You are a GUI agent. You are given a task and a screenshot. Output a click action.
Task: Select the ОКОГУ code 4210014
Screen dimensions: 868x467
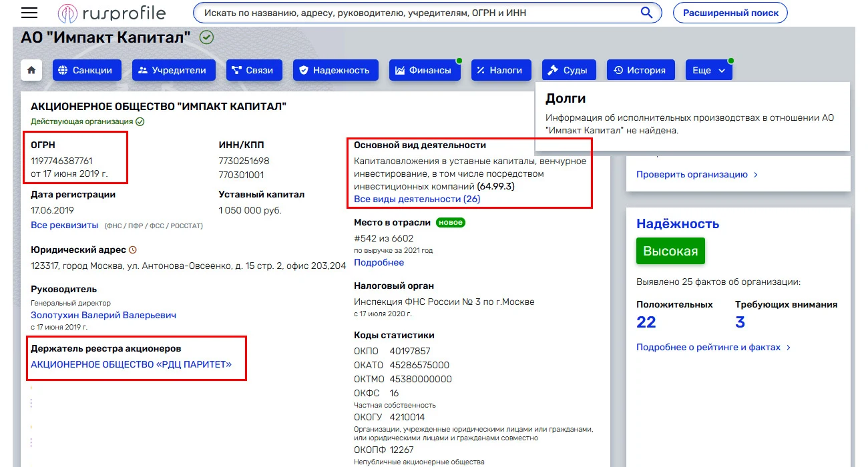tap(407, 418)
